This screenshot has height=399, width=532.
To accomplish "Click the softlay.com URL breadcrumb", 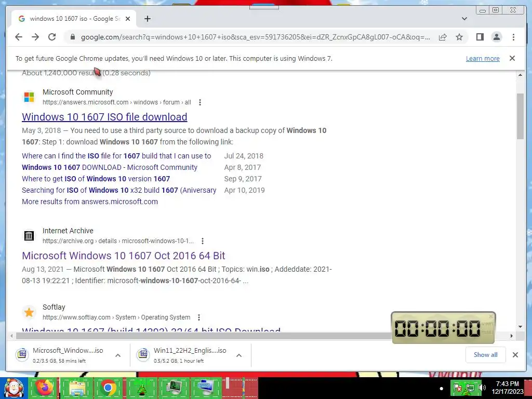I will tap(116, 317).
